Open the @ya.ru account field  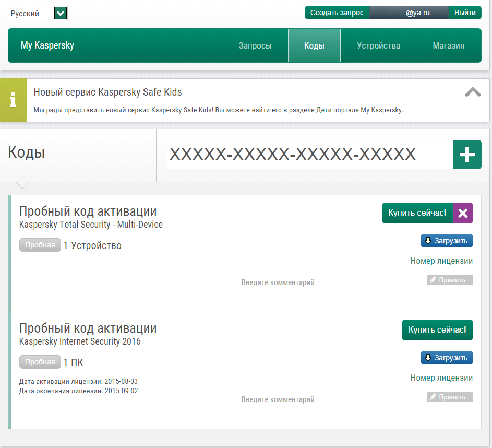coord(409,13)
